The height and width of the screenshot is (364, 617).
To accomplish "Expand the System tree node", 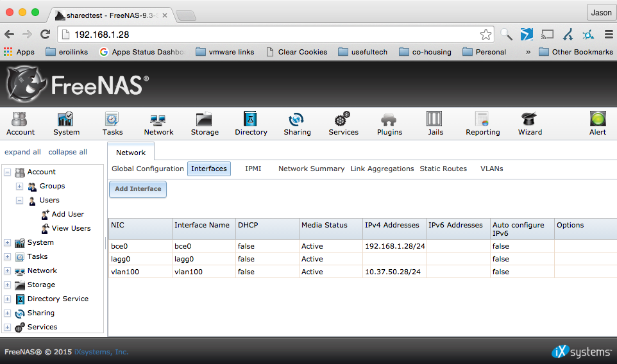I will pos(7,242).
